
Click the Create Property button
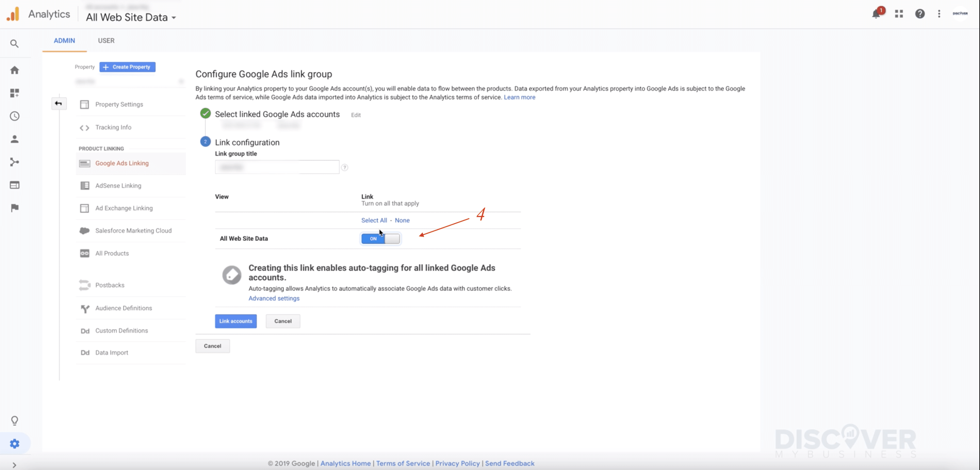point(127,67)
